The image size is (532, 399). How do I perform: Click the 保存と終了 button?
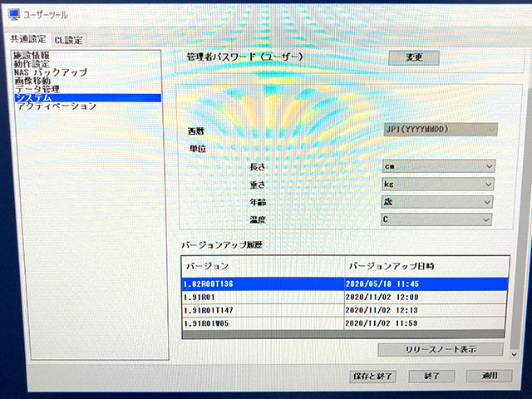pyautogui.click(x=372, y=377)
